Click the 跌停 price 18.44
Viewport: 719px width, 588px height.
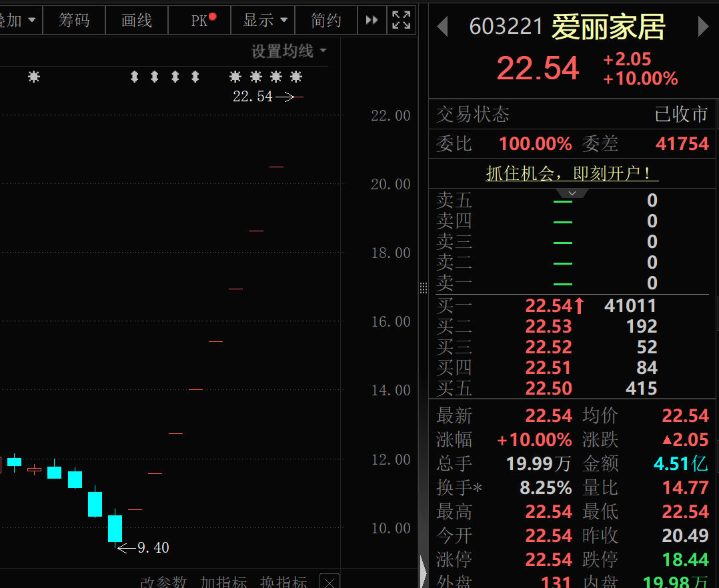(x=686, y=559)
